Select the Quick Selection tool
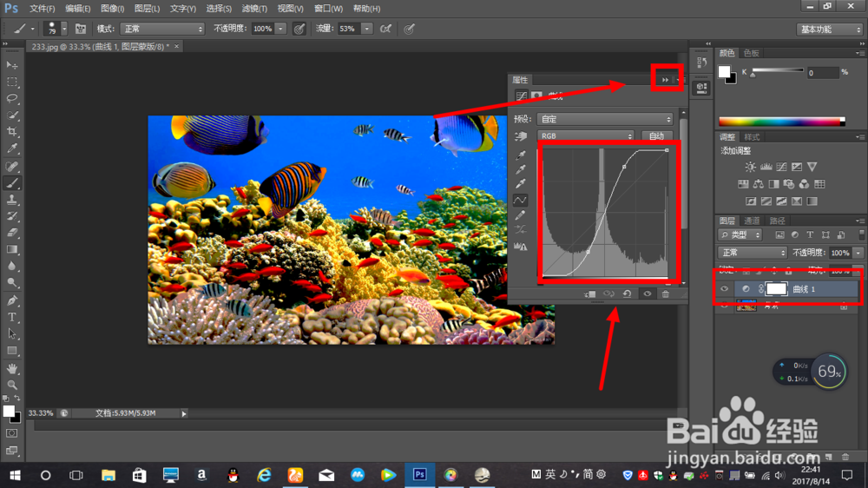Image resolution: width=868 pixels, height=488 pixels. pyautogui.click(x=11, y=115)
